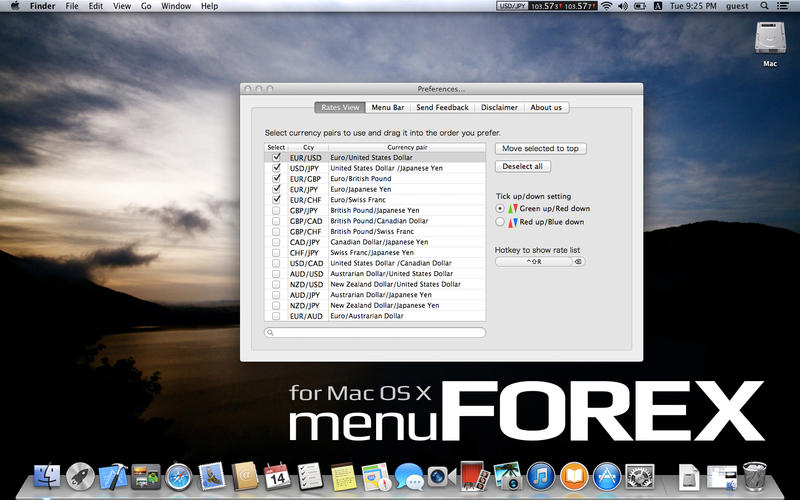Open iPhoto from the dock
This screenshot has width=800, height=500.
(507, 477)
